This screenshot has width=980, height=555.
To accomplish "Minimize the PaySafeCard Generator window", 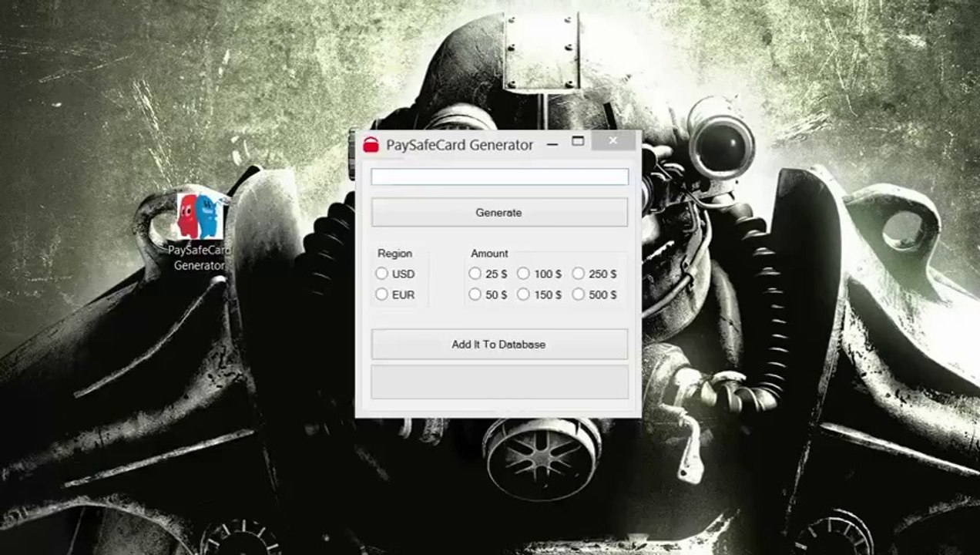I will click(552, 143).
